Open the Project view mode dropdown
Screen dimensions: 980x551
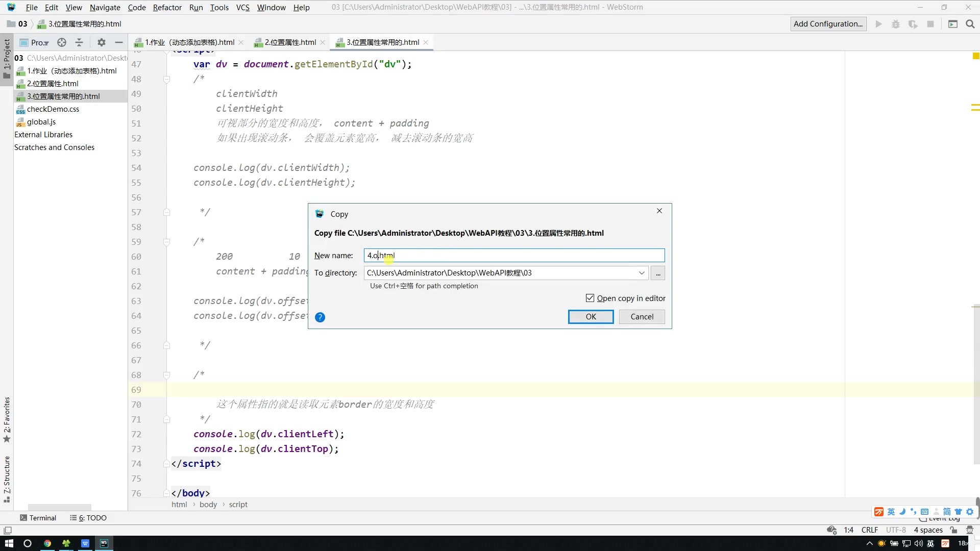tap(40, 42)
